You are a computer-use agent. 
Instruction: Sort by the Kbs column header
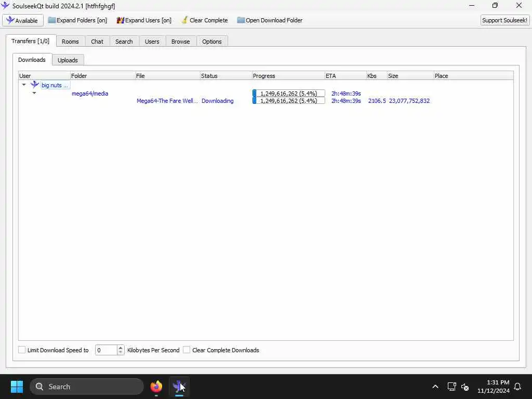click(377, 76)
